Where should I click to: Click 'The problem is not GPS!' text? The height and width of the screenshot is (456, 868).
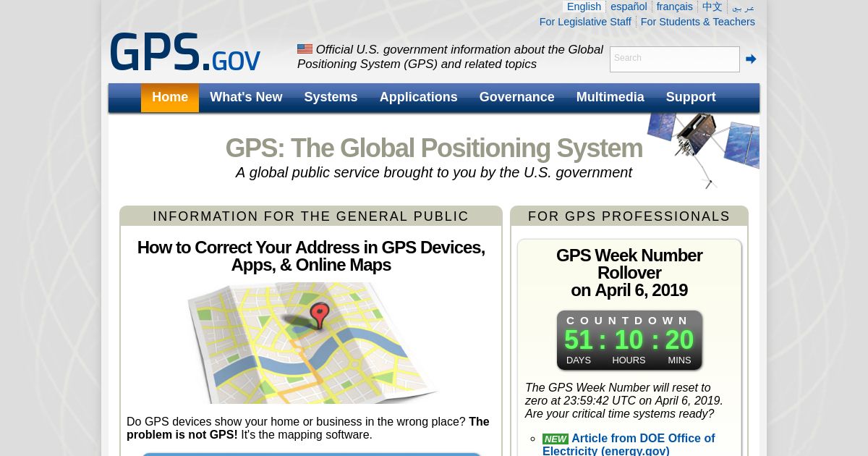pos(308,428)
